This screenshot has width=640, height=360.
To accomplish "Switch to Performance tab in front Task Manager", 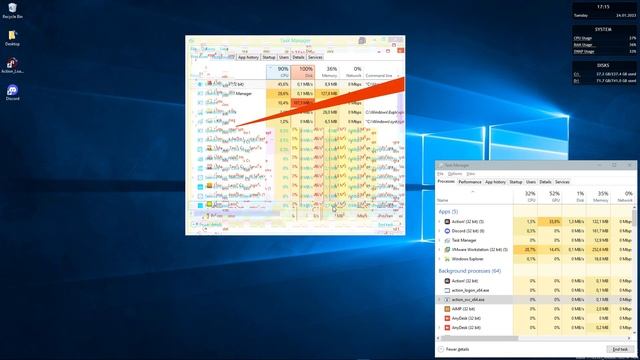I will tap(470, 182).
